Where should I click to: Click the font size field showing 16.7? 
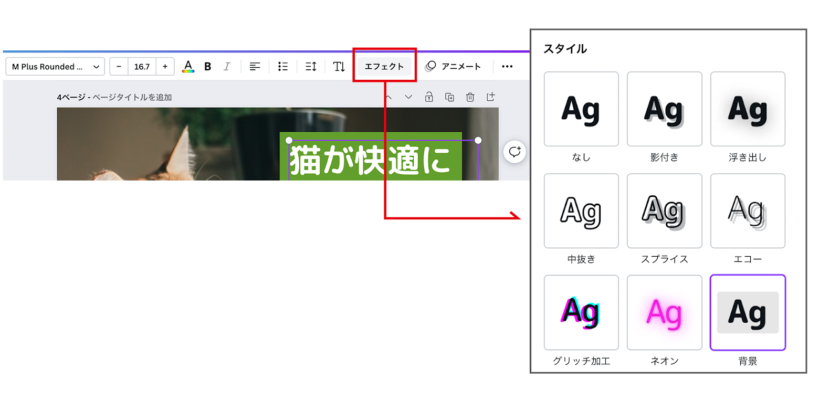[142, 67]
